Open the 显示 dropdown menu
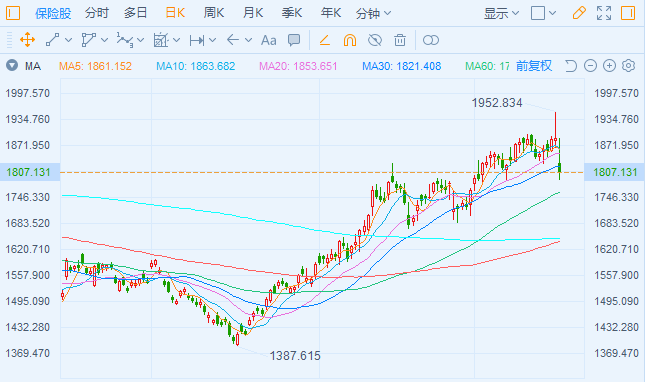645x382 pixels. 501,14
